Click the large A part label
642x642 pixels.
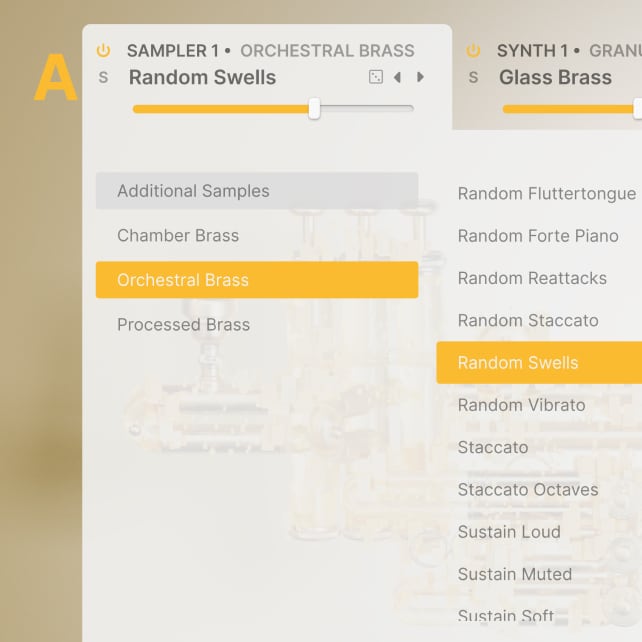point(55,80)
